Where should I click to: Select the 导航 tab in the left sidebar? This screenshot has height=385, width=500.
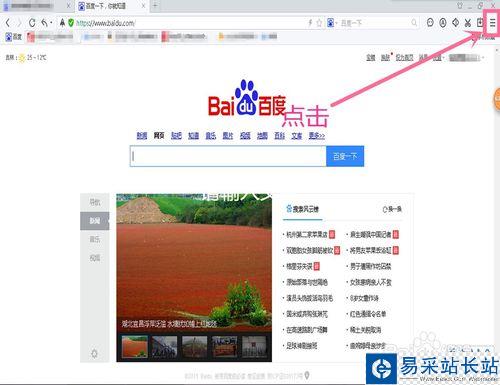pos(95,202)
